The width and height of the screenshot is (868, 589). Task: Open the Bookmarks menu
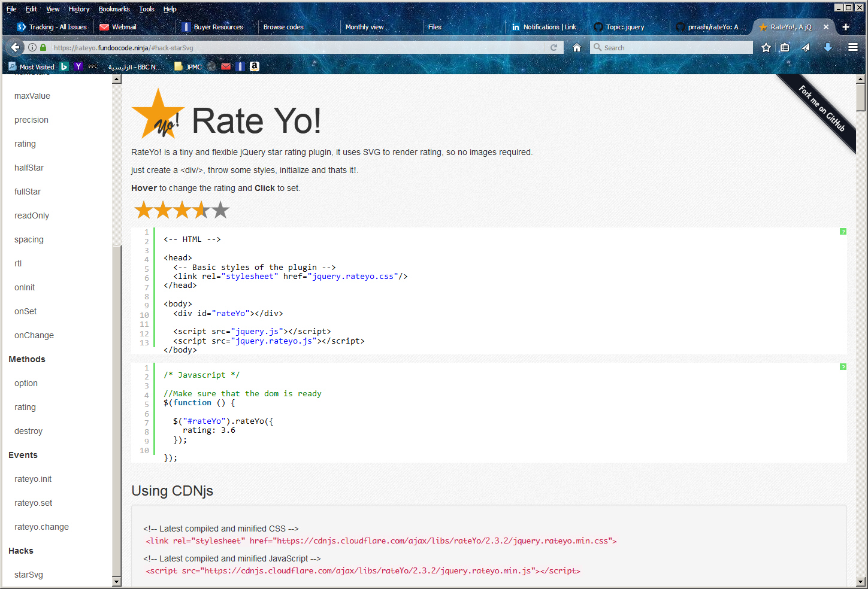114,9
